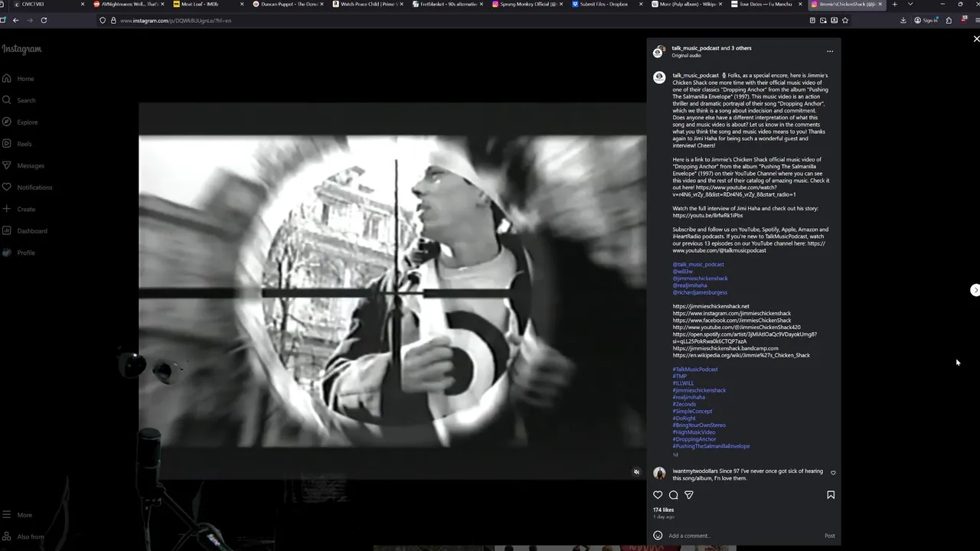
Task: Click the video to play or pause
Action: pos(392,291)
